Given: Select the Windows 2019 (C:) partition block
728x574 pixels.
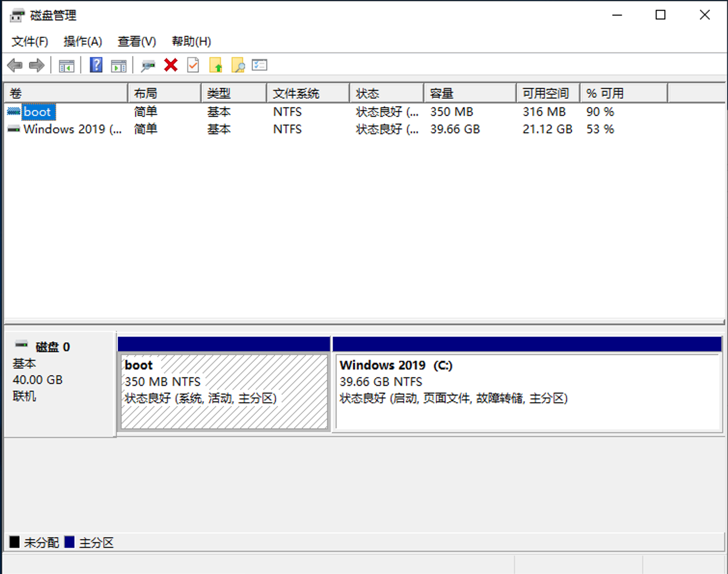Looking at the screenshot, I should coord(527,391).
